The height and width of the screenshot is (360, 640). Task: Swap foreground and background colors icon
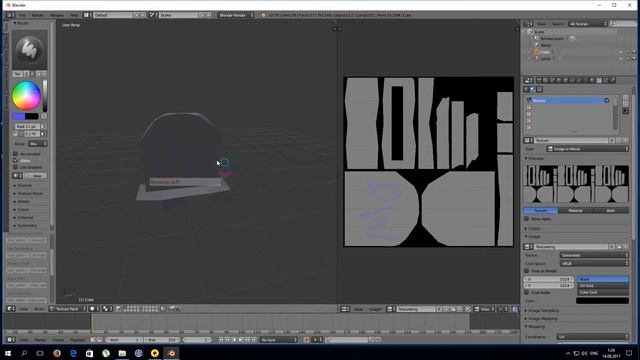click(43, 116)
